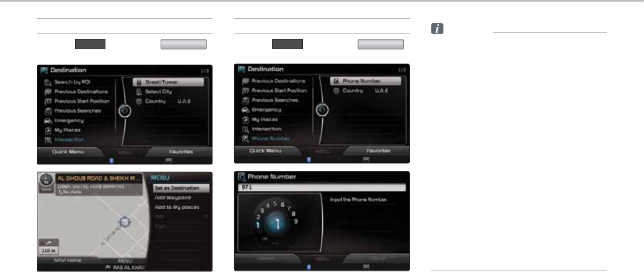This screenshot has width=644, height=272.
Task: Click the Phone Number title icon on the dial screen
Action: (x=241, y=177)
